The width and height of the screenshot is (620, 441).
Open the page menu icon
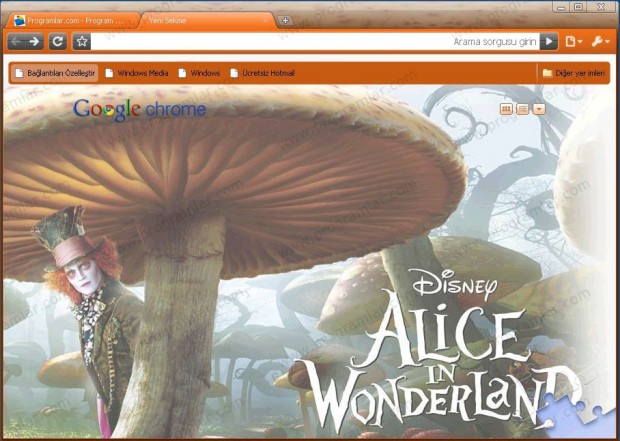574,41
